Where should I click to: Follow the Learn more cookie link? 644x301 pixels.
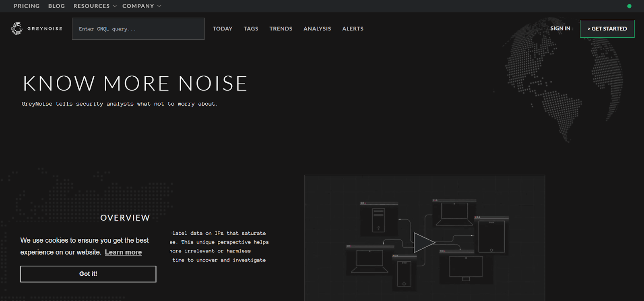123,252
